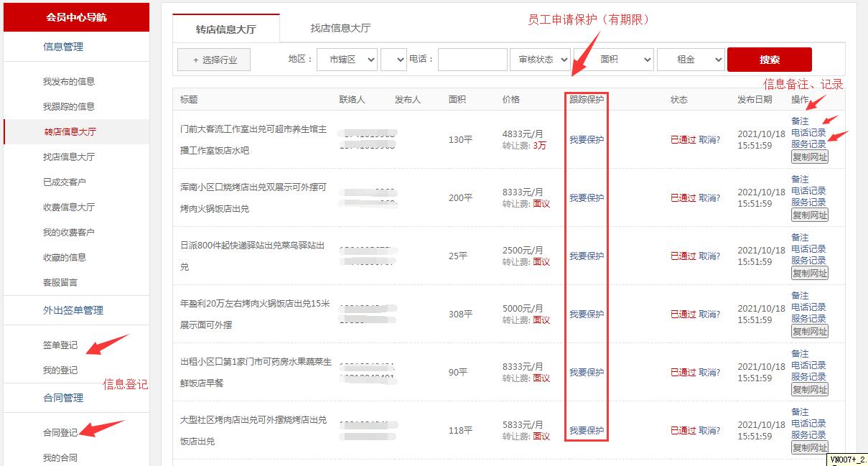
Task: Open the blank sub-region dropdown
Action: point(393,60)
